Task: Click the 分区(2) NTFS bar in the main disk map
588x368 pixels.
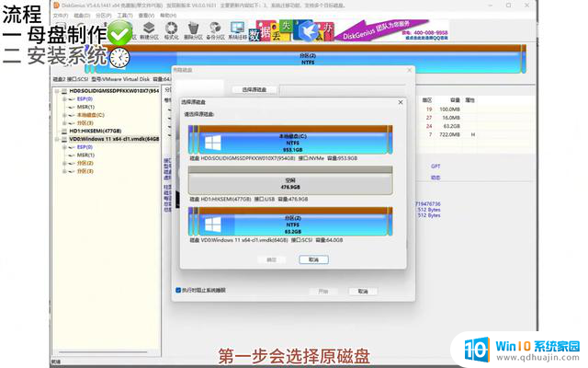Action: pyautogui.click(x=308, y=59)
